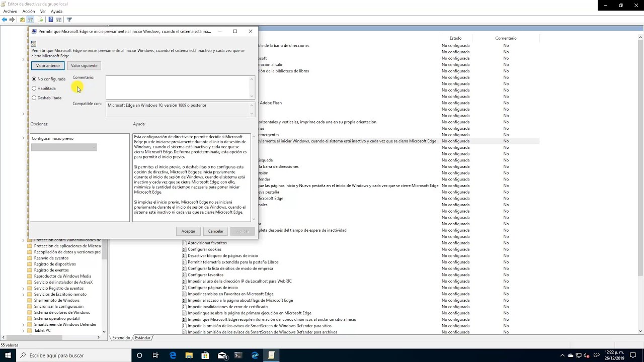Viewport: 644px width, 362px height.
Task: Select Registro de dispositivos in the tree
Action: coord(55,264)
